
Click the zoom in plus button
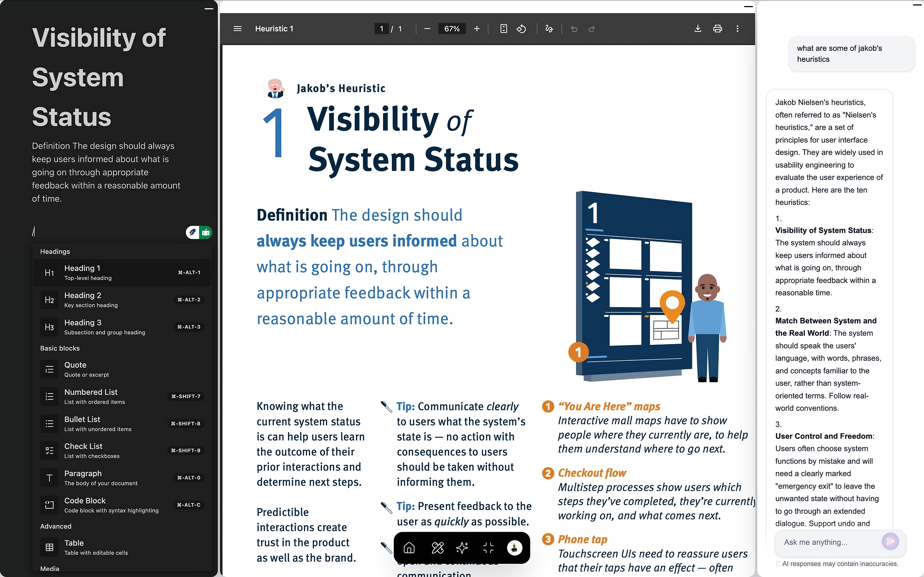(x=477, y=29)
